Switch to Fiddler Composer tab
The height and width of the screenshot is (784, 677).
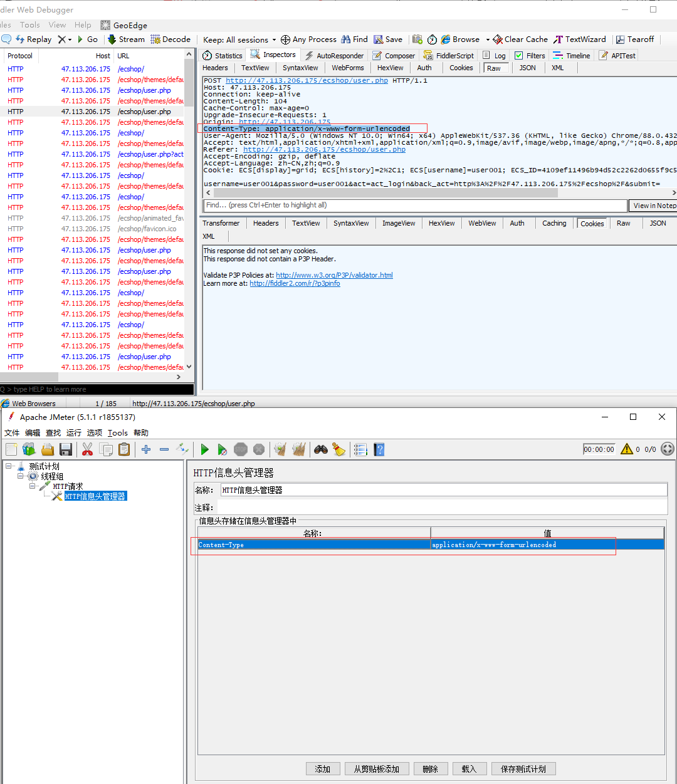tap(394, 55)
